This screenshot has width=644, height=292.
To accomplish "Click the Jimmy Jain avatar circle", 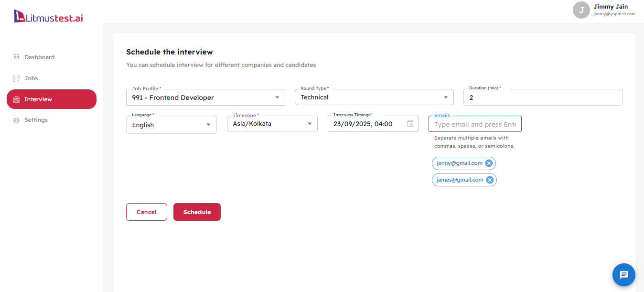I will (x=581, y=10).
